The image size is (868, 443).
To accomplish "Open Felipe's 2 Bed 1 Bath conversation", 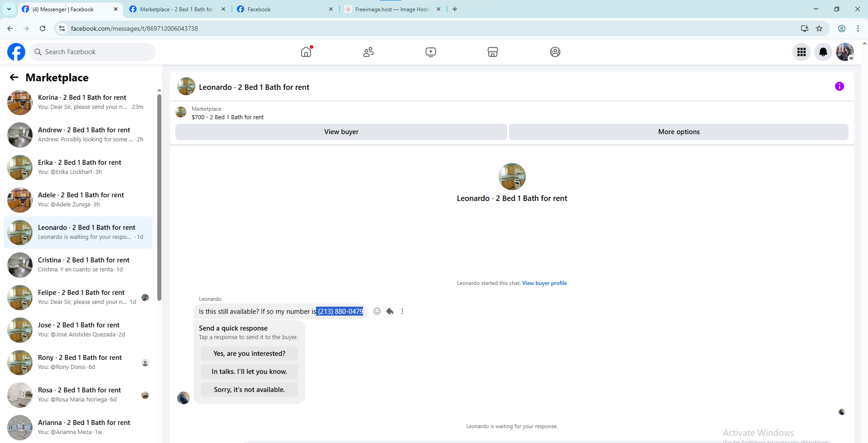I will coord(78,298).
